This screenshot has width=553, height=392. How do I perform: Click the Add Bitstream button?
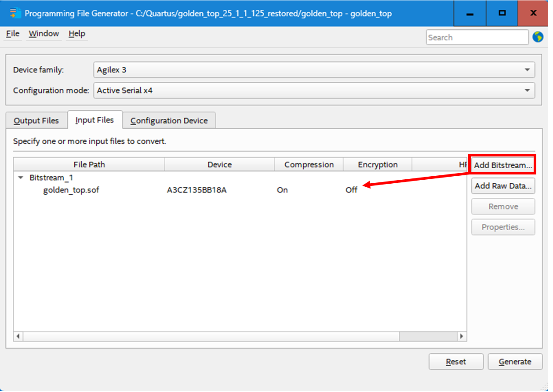tap(503, 165)
